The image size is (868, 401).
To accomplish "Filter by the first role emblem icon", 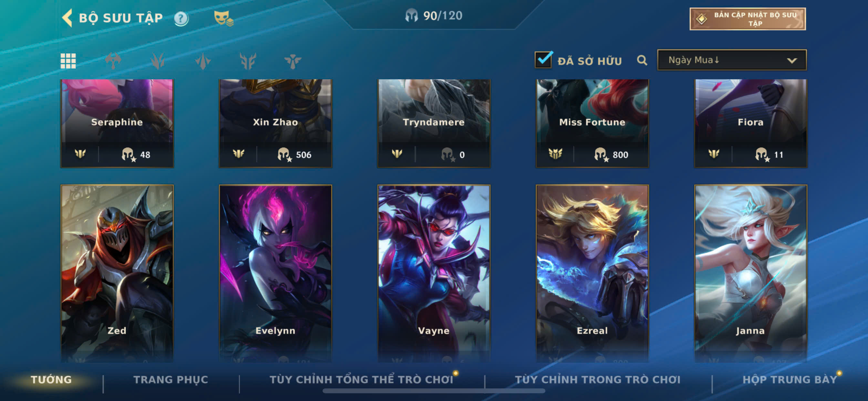I will click(113, 61).
